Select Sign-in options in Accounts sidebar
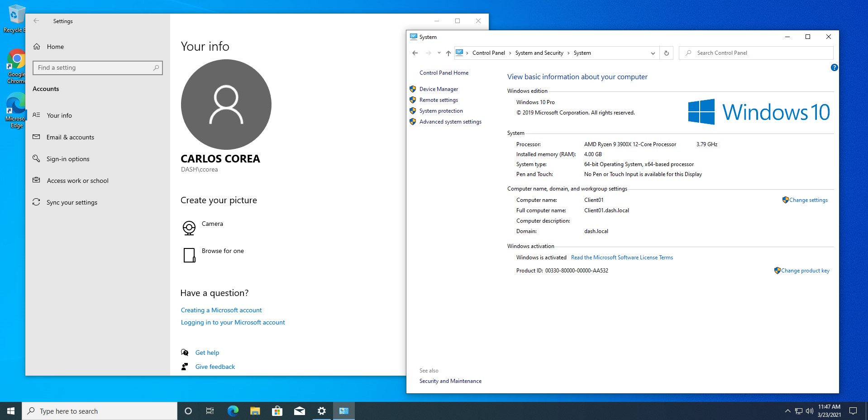Screen dimensions: 868x420 (68, 159)
